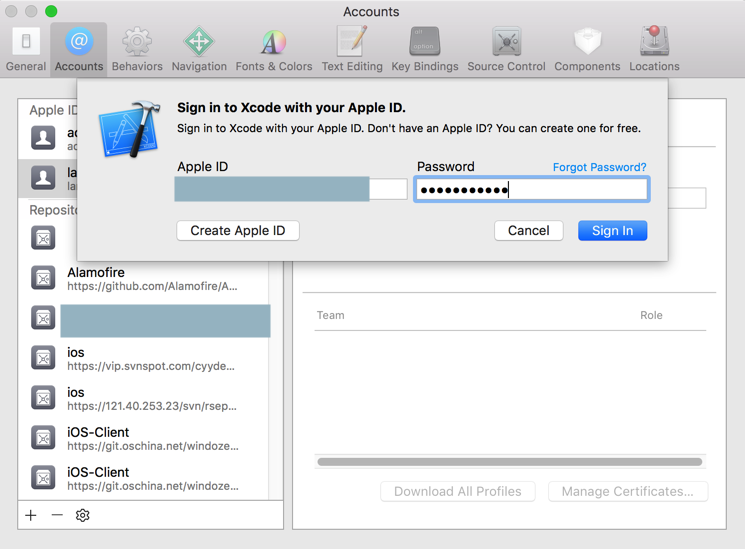Screen dimensions: 745x549
Task: Click the icon beside ios svnspot repository
Action: pyautogui.click(x=43, y=358)
